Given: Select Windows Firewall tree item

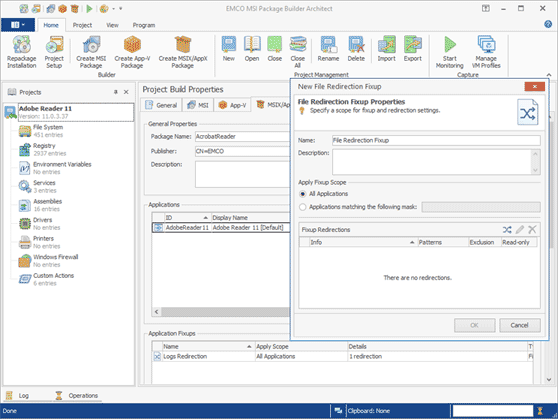Looking at the screenshot, I should (x=49, y=260).
